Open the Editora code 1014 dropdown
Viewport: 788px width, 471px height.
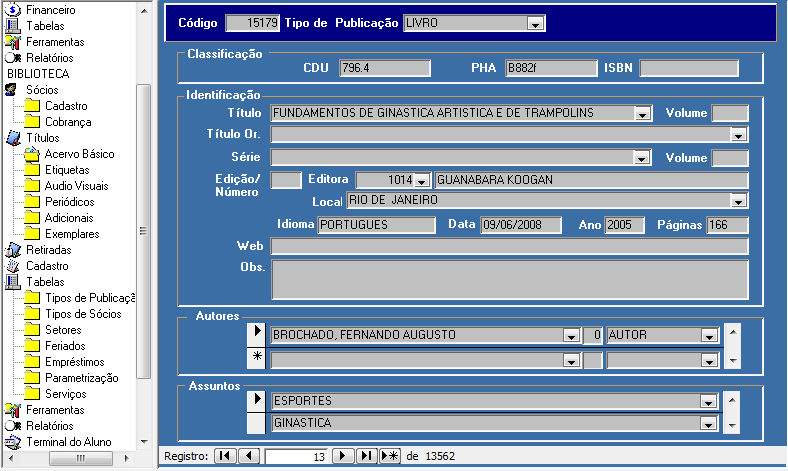click(x=422, y=180)
